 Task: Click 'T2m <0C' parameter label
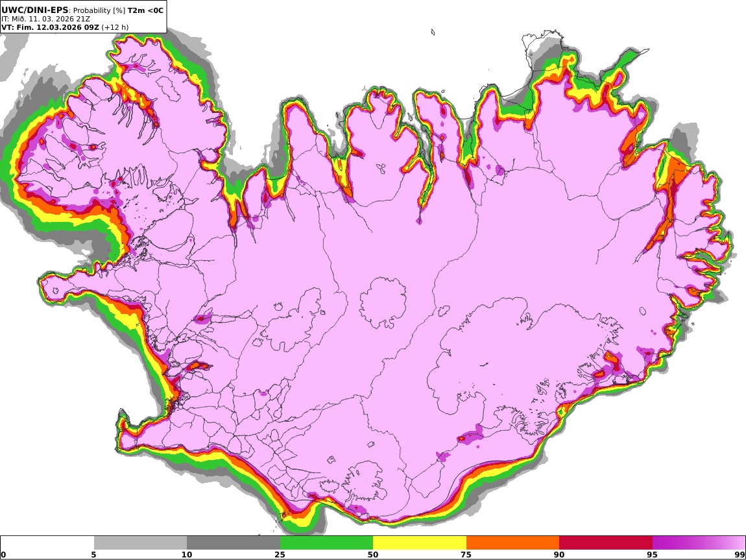(145, 10)
